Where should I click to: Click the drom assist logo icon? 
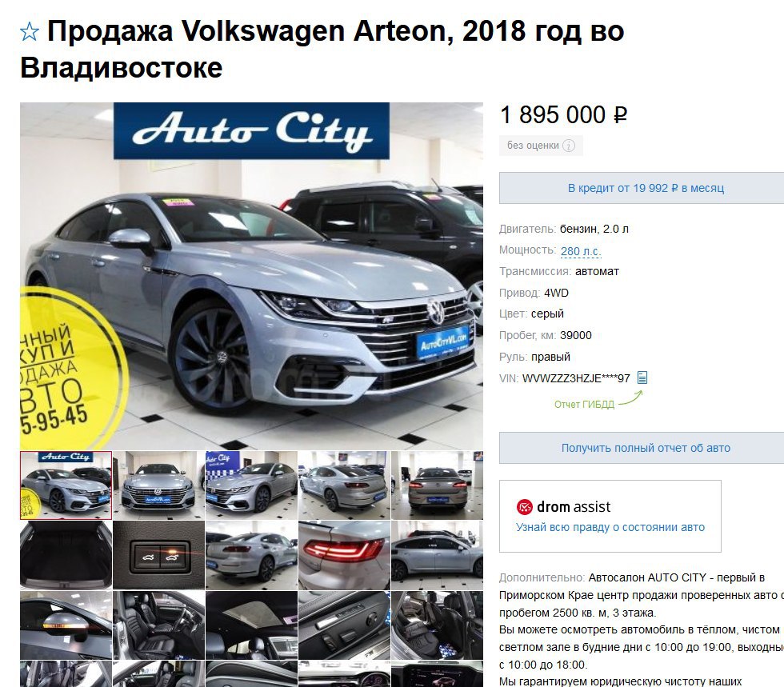[x=525, y=507]
